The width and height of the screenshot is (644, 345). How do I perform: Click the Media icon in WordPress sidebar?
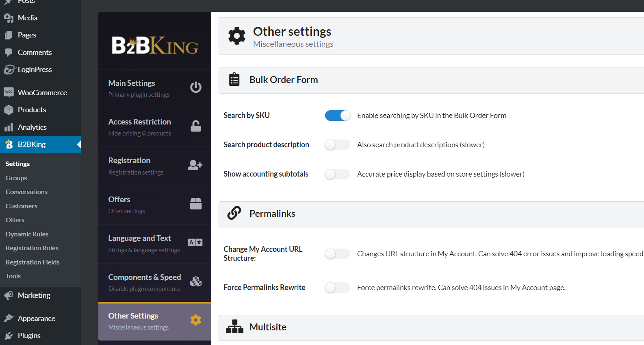point(9,18)
